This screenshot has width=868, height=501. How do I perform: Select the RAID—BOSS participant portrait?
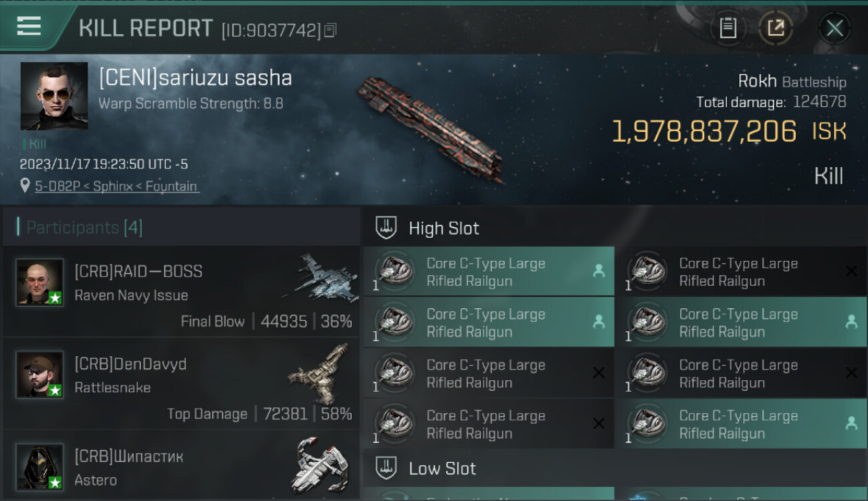tap(40, 283)
